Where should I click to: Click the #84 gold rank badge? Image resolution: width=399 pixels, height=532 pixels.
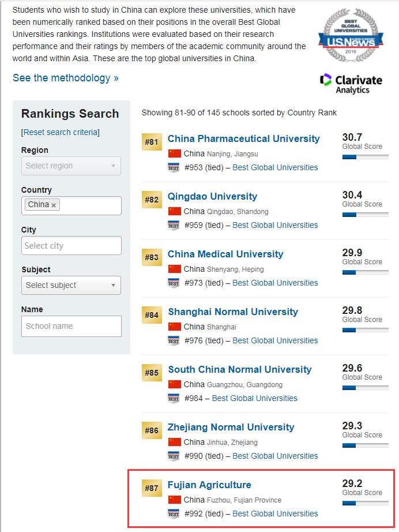[x=152, y=315]
